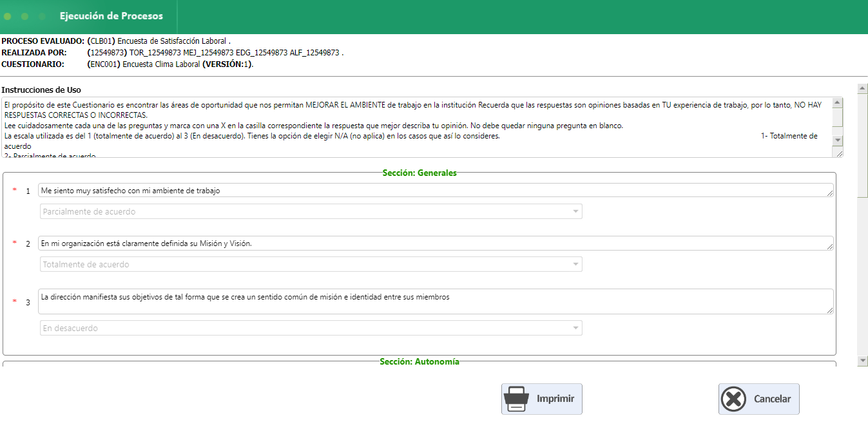Click the 'CUESTIONARIO:' label
Image resolution: width=868 pixels, height=429 pixels.
[33, 64]
